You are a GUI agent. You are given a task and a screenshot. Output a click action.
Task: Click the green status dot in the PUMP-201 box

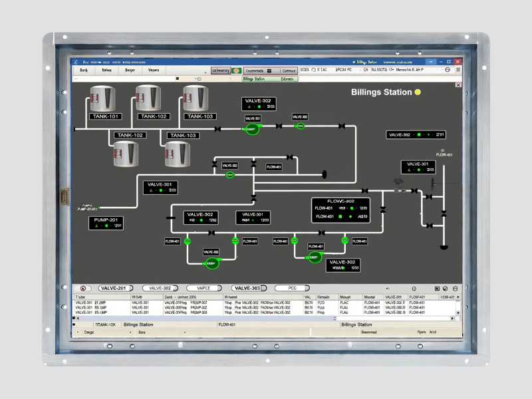coord(106,225)
